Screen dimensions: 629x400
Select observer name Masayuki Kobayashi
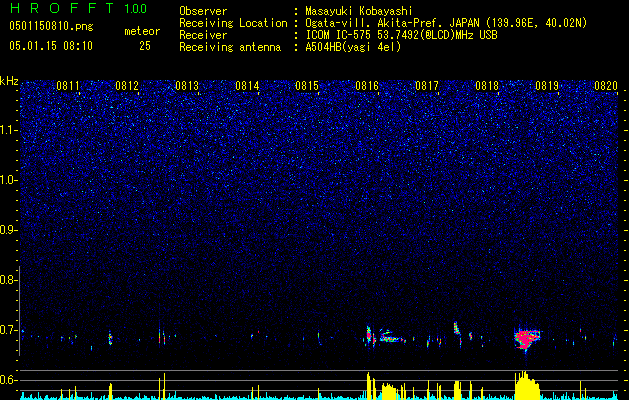359,11
